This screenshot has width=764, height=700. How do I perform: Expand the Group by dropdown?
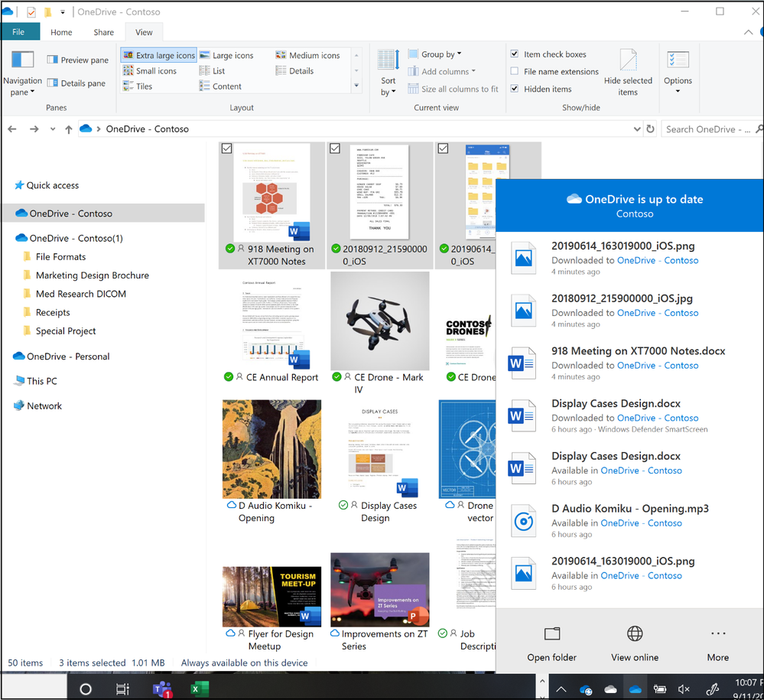[x=434, y=54]
